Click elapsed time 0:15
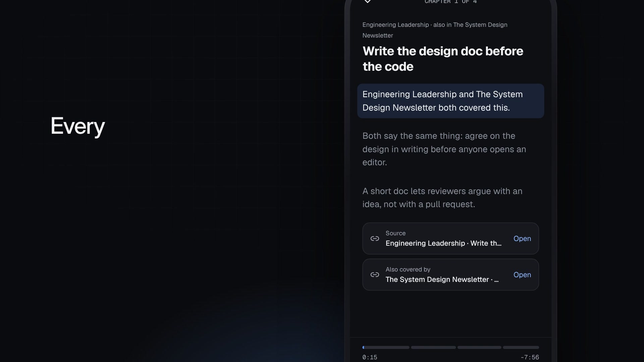Image resolution: width=644 pixels, height=362 pixels. click(x=370, y=357)
